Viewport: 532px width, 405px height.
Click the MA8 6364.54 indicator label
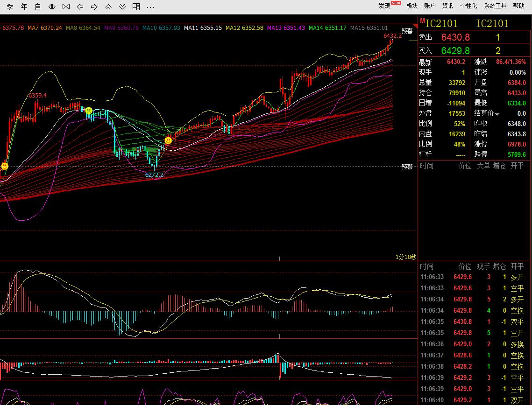coord(83,28)
